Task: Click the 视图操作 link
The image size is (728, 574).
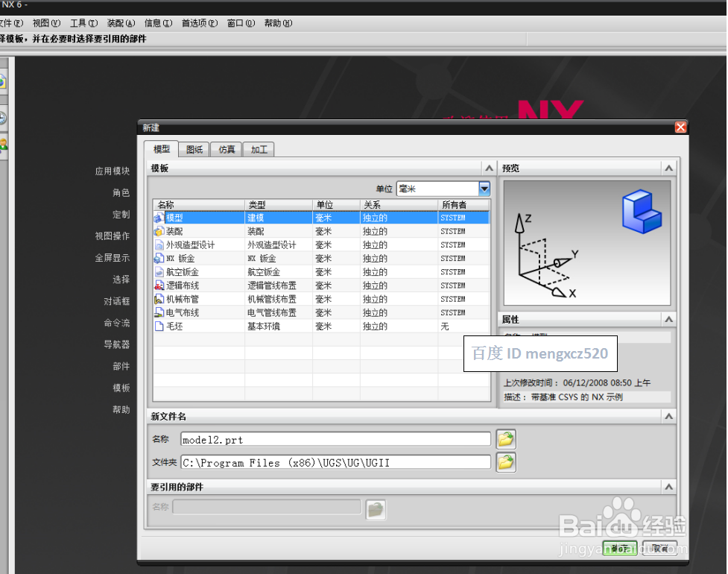Action: pos(112,236)
